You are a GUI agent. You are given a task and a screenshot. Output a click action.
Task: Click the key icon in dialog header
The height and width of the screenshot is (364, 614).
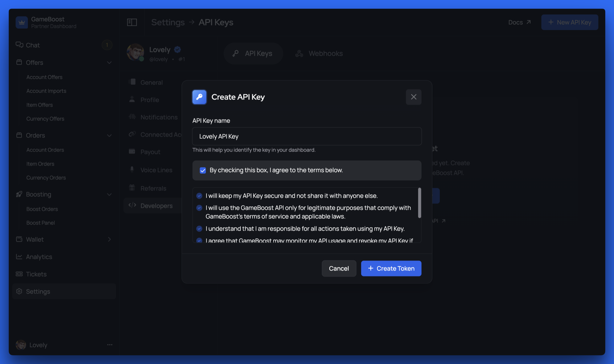[x=199, y=97]
